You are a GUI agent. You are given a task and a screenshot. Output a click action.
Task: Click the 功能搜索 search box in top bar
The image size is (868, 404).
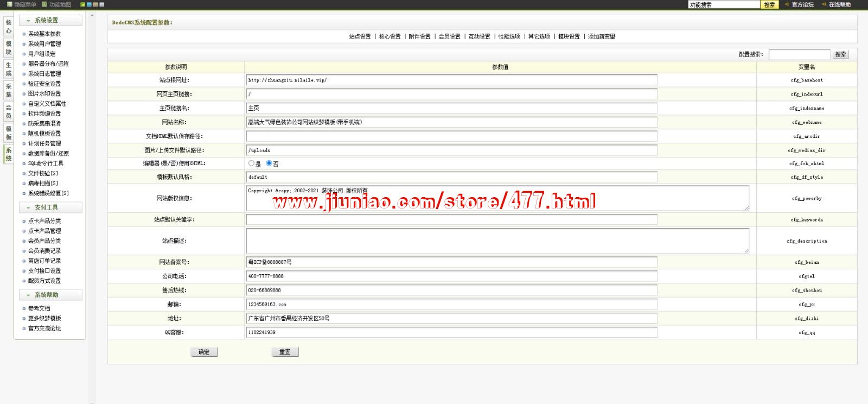pyautogui.click(x=724, y=4)
